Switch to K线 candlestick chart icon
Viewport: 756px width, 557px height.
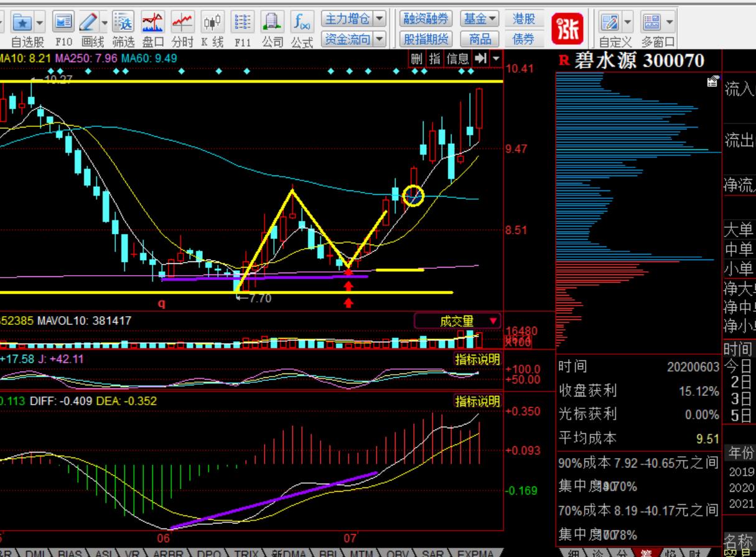(x=212, y=23)
